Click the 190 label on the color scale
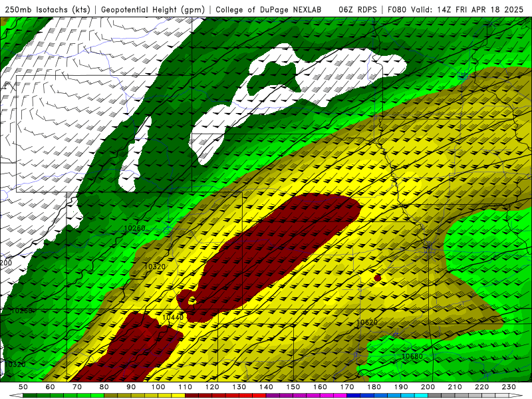The height and width of the screenshot is (399, 532). (x=401, y=387)
